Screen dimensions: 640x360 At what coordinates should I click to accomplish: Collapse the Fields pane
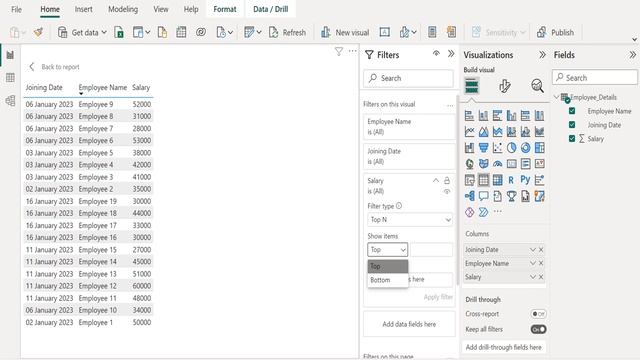coord(632,55)
